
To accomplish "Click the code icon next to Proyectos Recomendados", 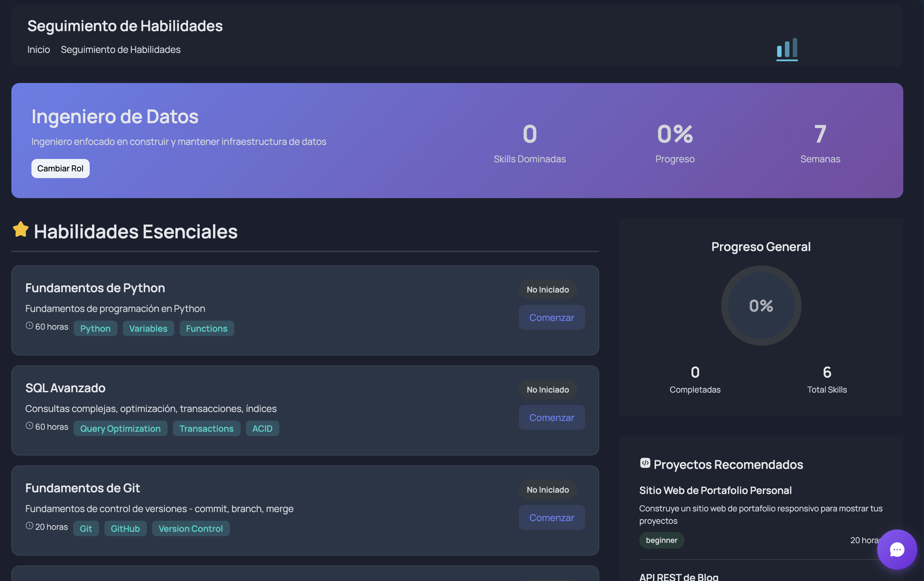I will click(x=645, y=463).
